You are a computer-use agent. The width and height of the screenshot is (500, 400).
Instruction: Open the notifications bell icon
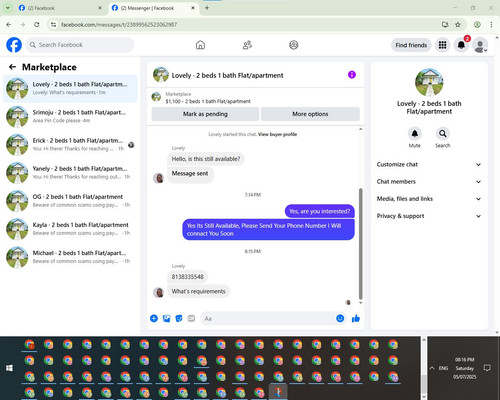(x=461, y=45)
